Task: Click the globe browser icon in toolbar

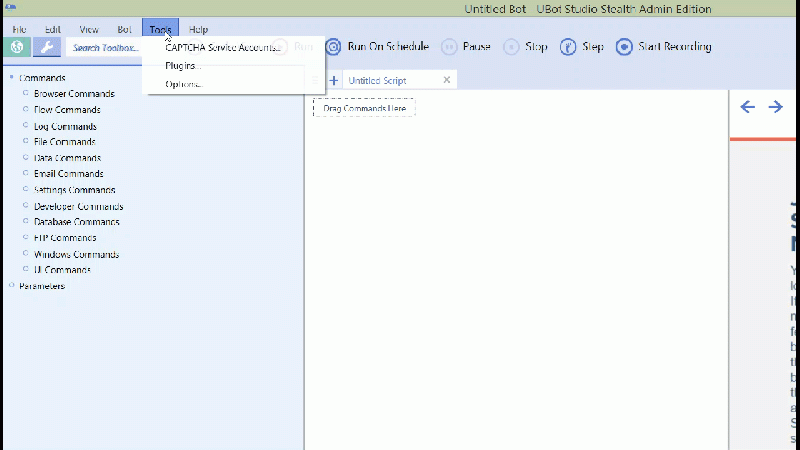Action: pyautogui.click(x=17, y=47)
